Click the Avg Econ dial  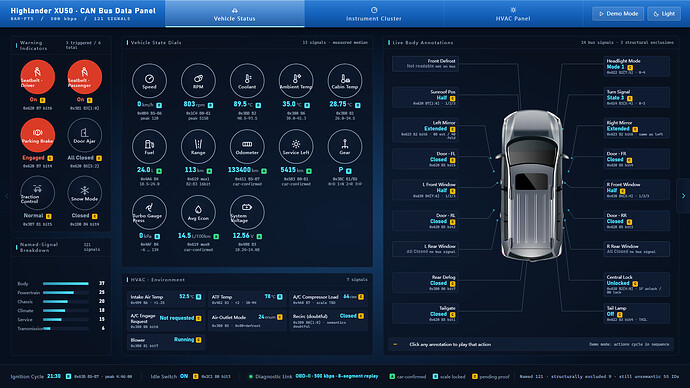(x=198, y=212)
